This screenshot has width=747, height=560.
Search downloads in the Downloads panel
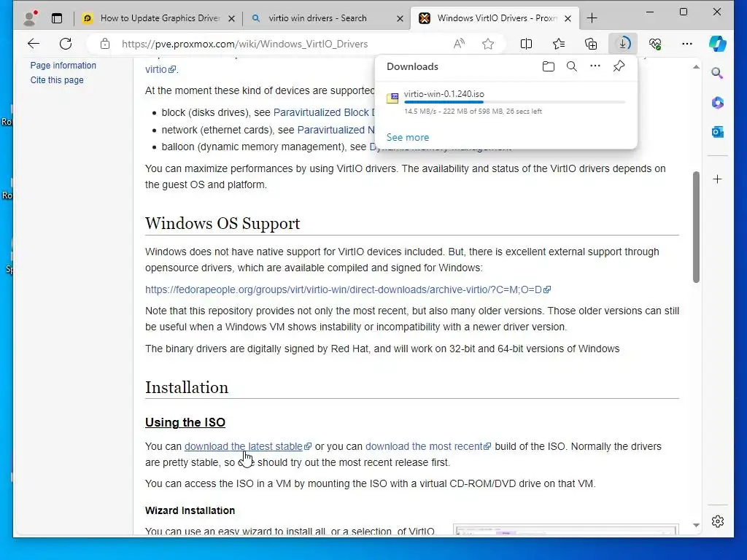[572, 66]
